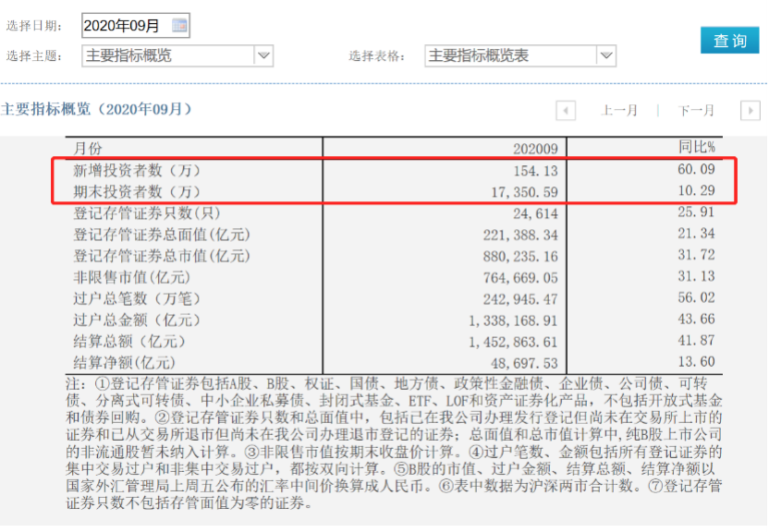Click the 同比 value 60.09

[x=696, y=169]
